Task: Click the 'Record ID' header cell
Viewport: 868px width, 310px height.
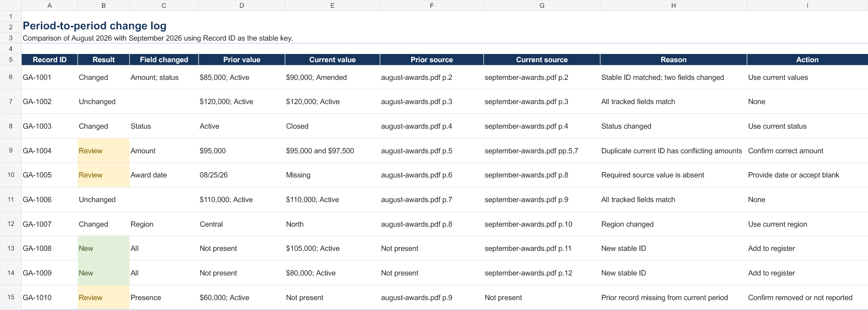Action: click(50, 60)
